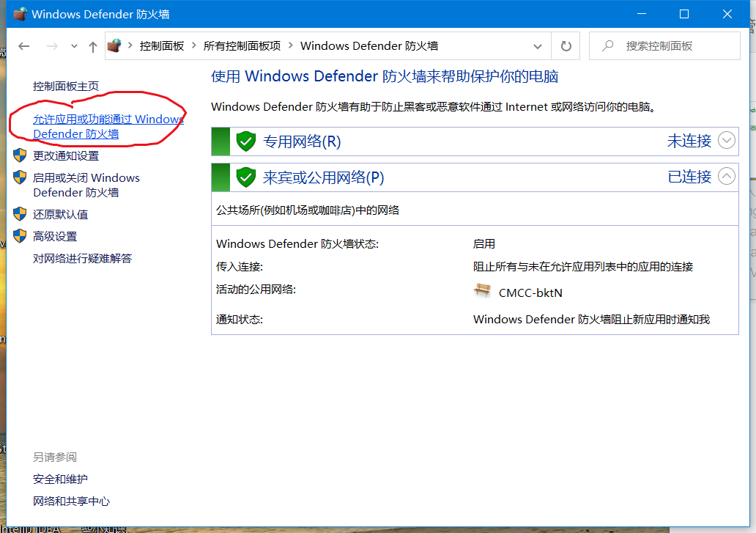Click the 未连接 status text

[689, 141]
